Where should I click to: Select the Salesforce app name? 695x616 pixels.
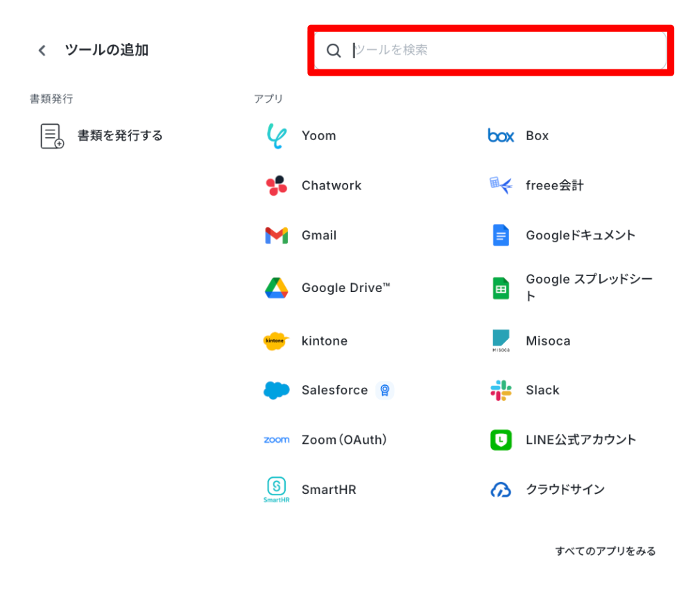pos(334,390)
